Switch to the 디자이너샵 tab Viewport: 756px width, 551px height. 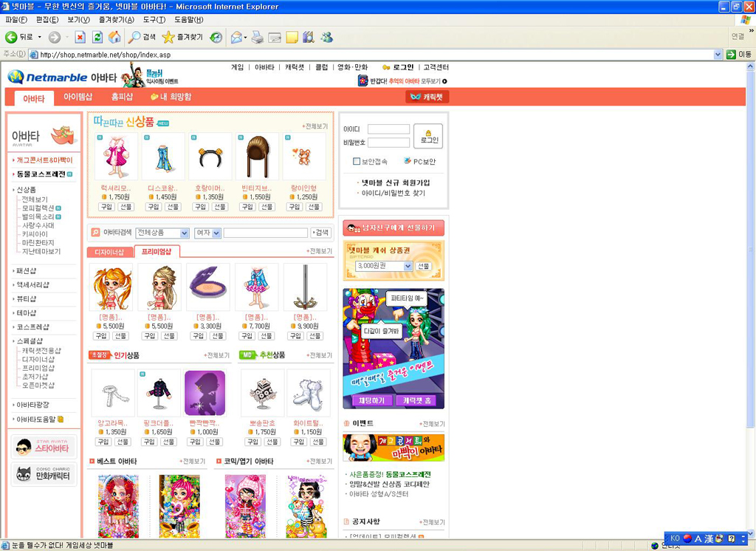pos(109,252)
